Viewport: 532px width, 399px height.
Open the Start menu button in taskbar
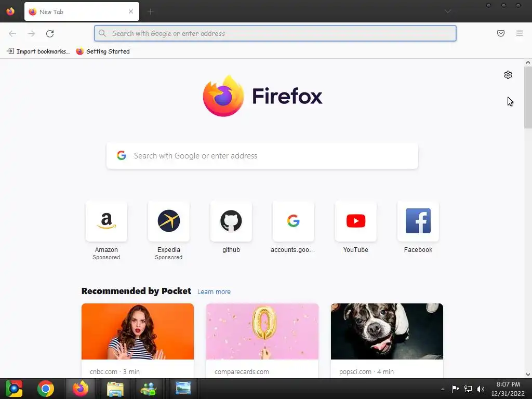[x=14, y=389]
